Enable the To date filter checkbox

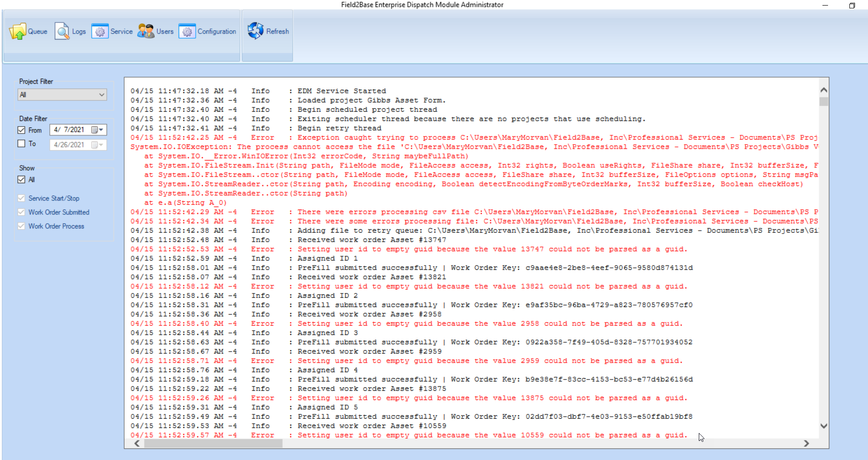coord(21,144)
